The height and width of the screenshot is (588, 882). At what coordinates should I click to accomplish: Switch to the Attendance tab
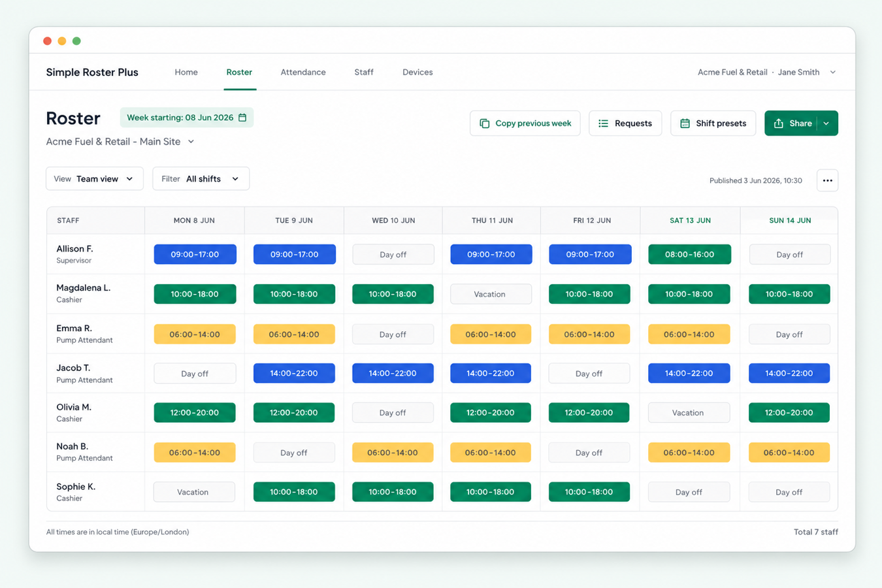(303, 73)
